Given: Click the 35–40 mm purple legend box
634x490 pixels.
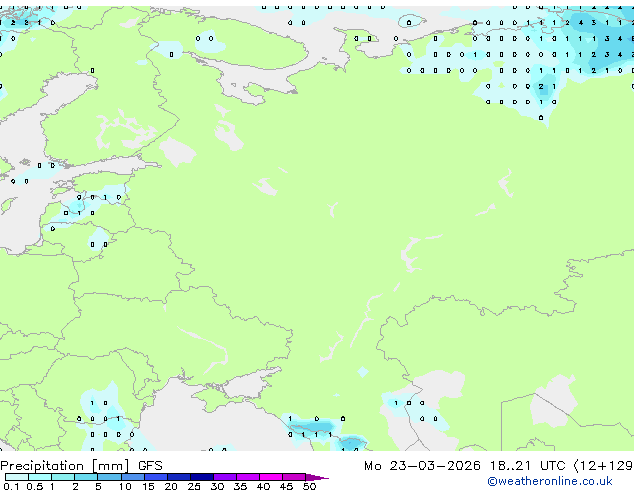Looking at the screenshot, I should click(247, 477).
